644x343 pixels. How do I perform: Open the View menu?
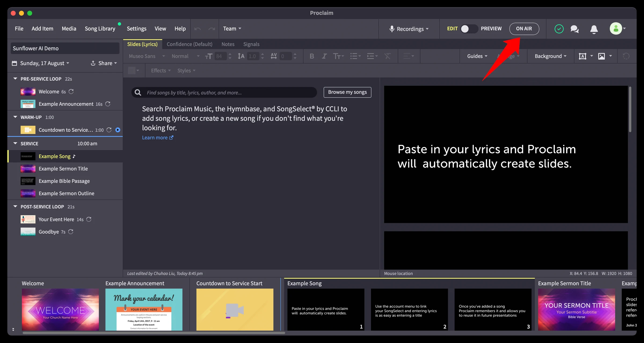pos(160,29)
